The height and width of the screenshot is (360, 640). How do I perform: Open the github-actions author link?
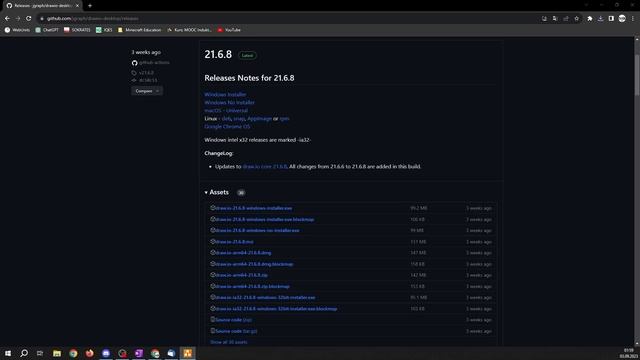[154, 62]
